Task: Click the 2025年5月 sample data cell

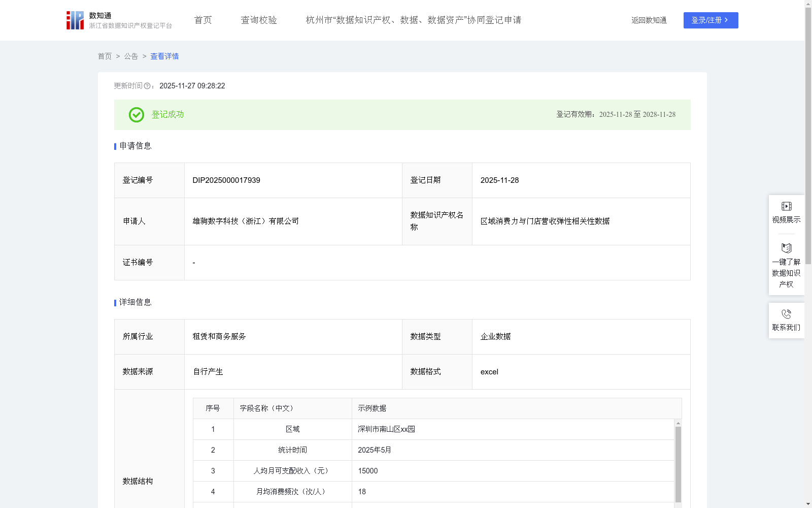Action: pyautogui.click(x=513, y=450)
